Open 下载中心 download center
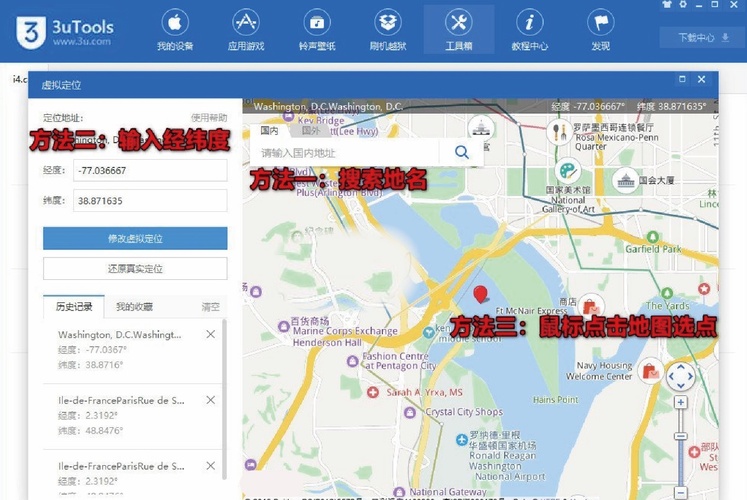Image resolution: width=747 pixels, height=500 pixels. coord(703,37)
